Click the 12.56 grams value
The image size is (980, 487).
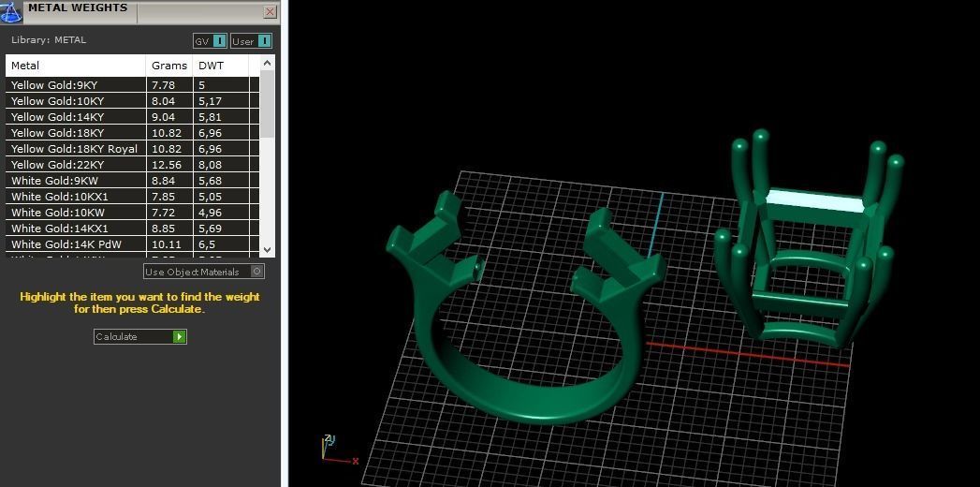[x=167, y=165]
